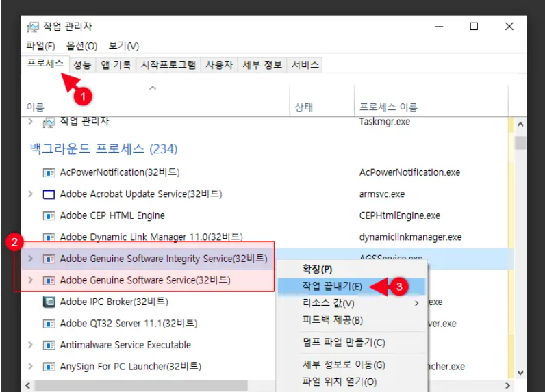Choose 덤프 파일 만들기(C) menu entry
Image resolution: width=545 pixels, height=392 pixels.
coord(352,343)
